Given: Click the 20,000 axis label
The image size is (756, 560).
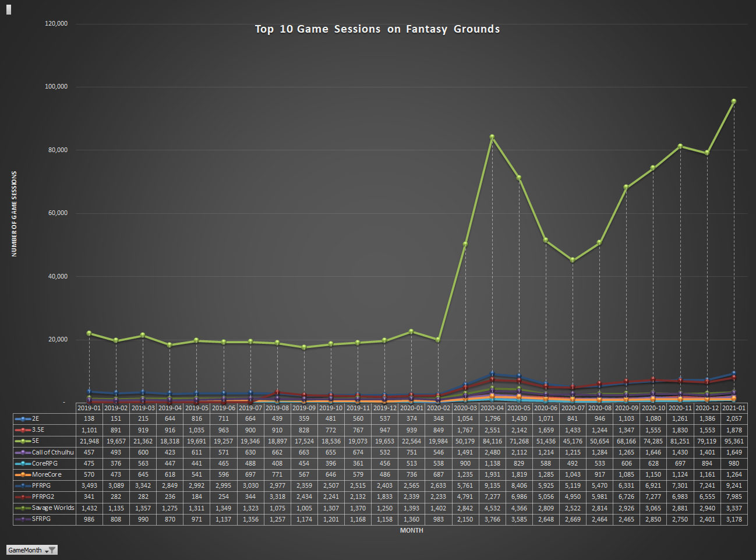Looking at the screenshot, I should coord(58,340).
